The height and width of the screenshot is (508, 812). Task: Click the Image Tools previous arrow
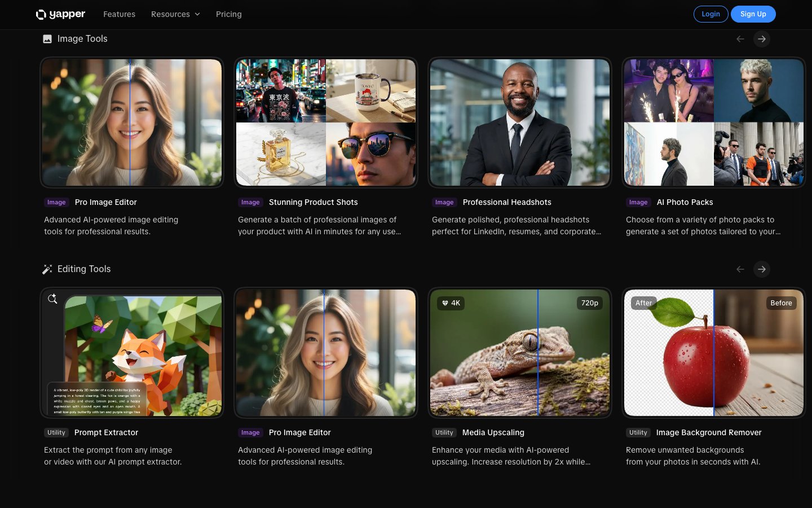coord(740,39)
